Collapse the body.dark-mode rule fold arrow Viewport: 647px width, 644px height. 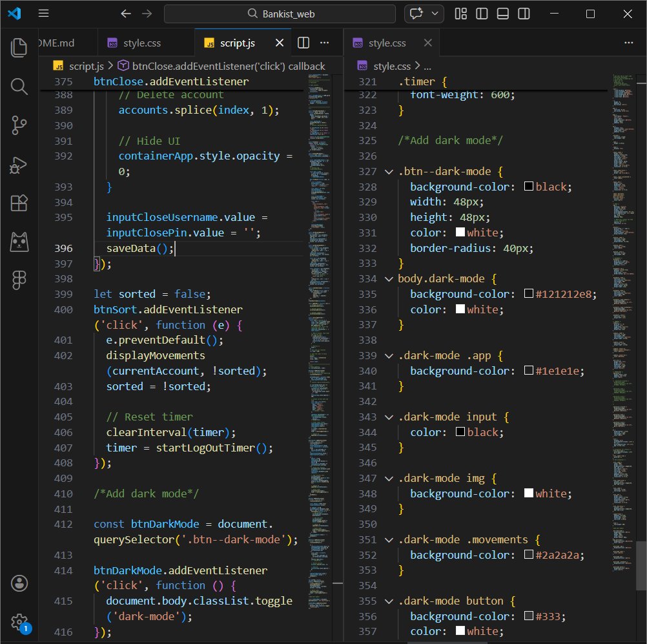click(388, 278)
